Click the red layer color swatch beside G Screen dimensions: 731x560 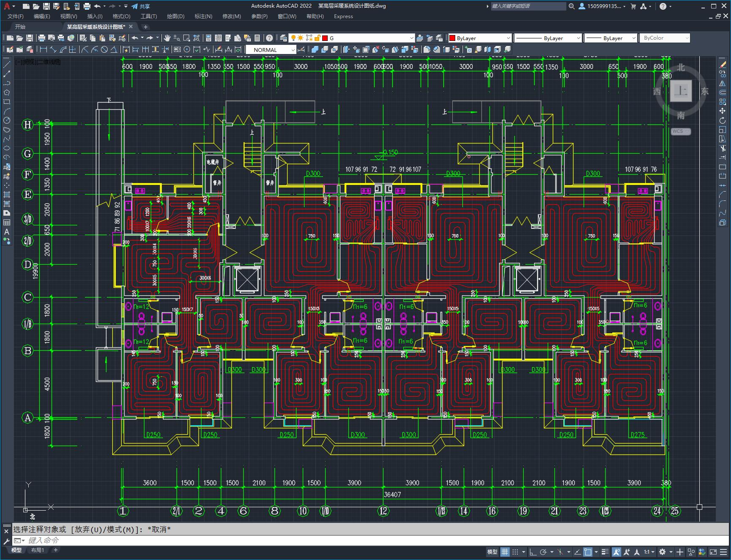325,38
